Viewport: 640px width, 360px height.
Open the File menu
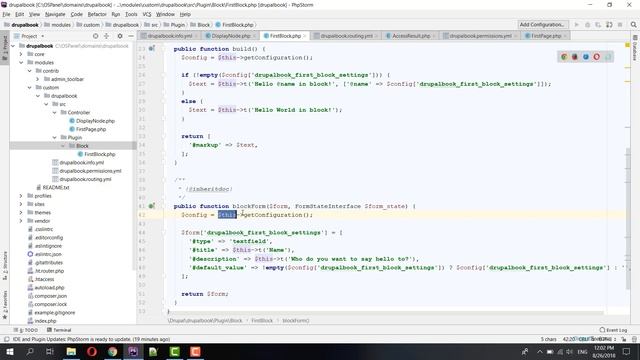(7, 14)
